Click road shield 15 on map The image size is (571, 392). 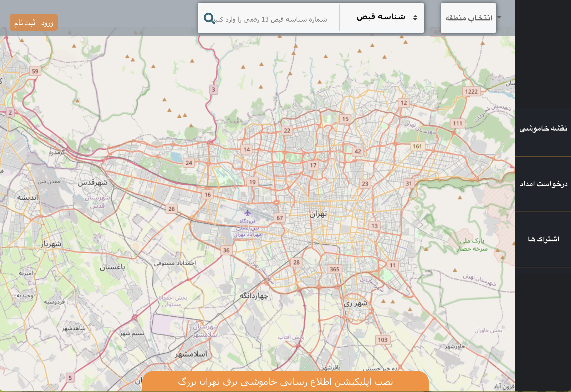pos(345,119)
